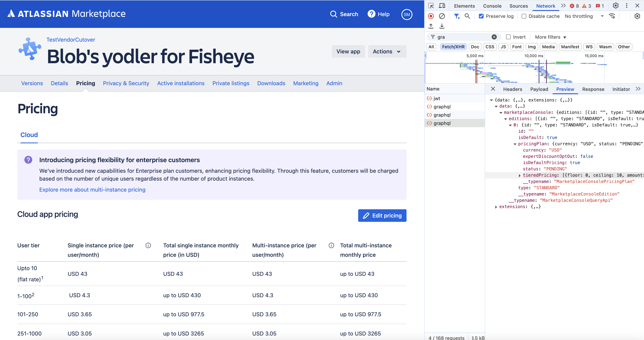Open the Response tab in DevTools
This screenshot has height=340, width=644.
point(593,89)
